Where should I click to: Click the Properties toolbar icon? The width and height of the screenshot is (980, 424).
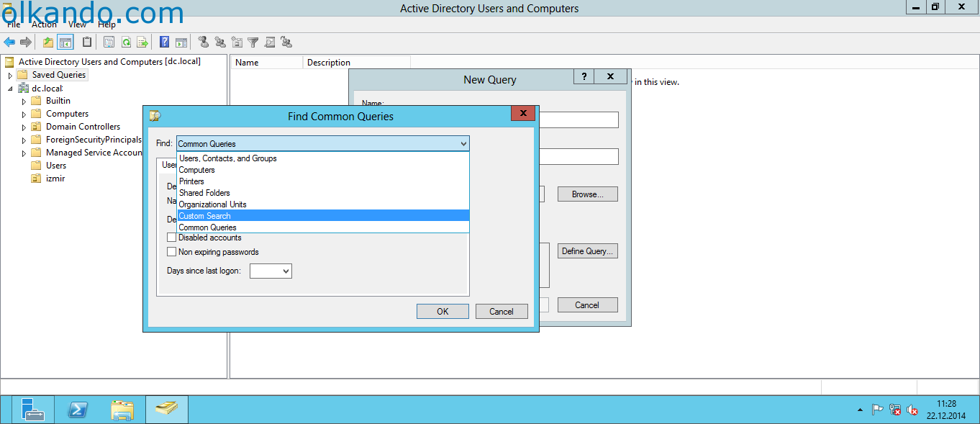pos(109,42)
